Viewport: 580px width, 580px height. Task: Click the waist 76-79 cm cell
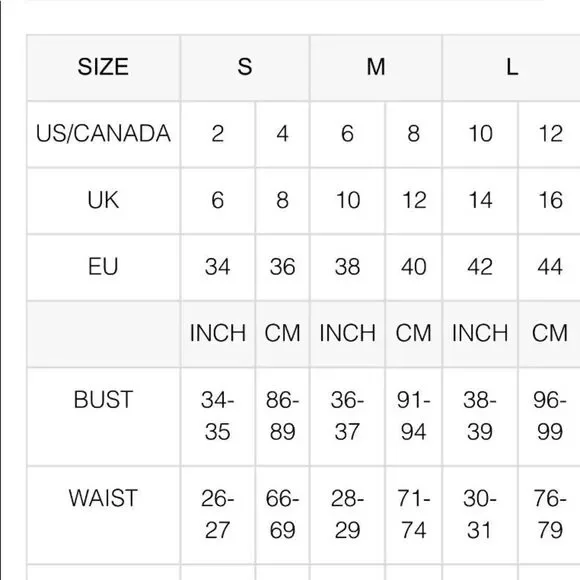click(x=550, y=515)
